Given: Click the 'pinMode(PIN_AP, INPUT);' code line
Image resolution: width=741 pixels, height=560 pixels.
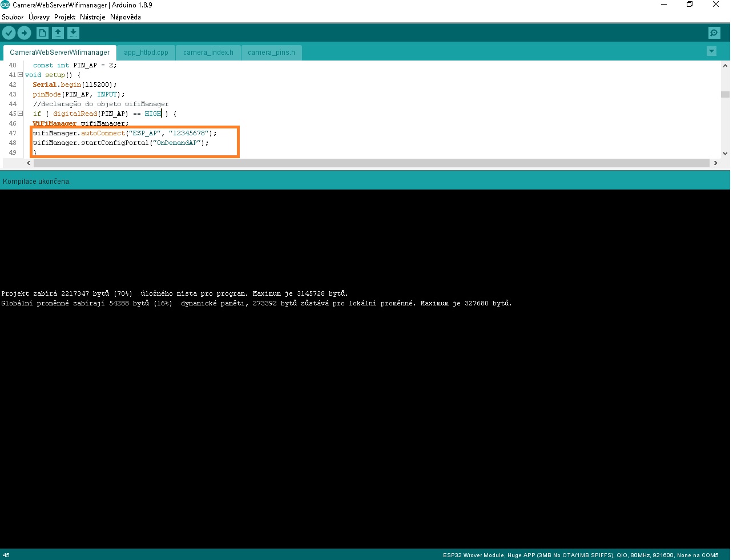Looking at the screenshot, I should pyautogui.click(x=79, y=94).
